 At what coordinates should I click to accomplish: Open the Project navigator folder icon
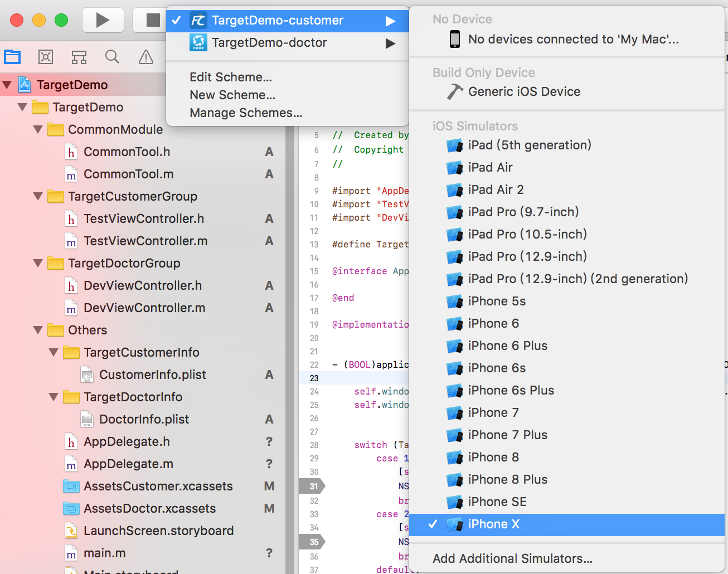coord(12,56)
